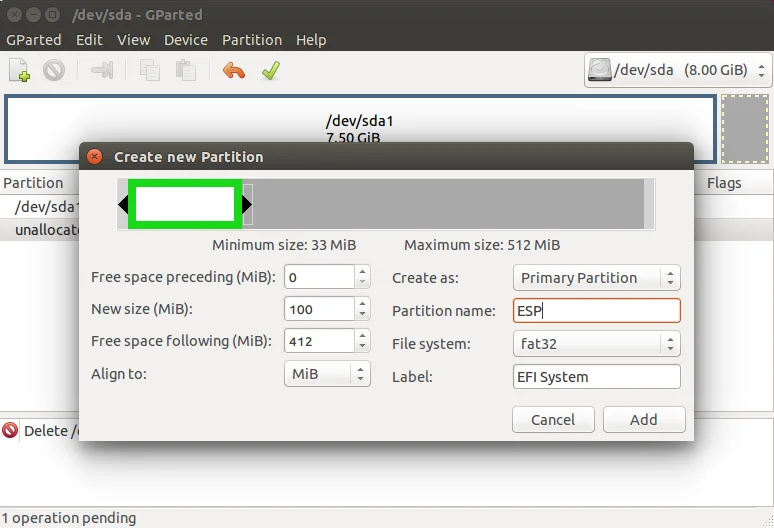Viewport: 774px width, 528px height.
Task: Click right black arrow handle of partition slider
Action: pos(247,204)
